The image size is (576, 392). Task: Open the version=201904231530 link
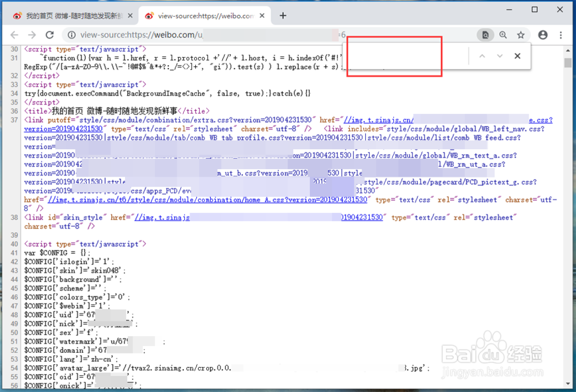pos(63,129)
